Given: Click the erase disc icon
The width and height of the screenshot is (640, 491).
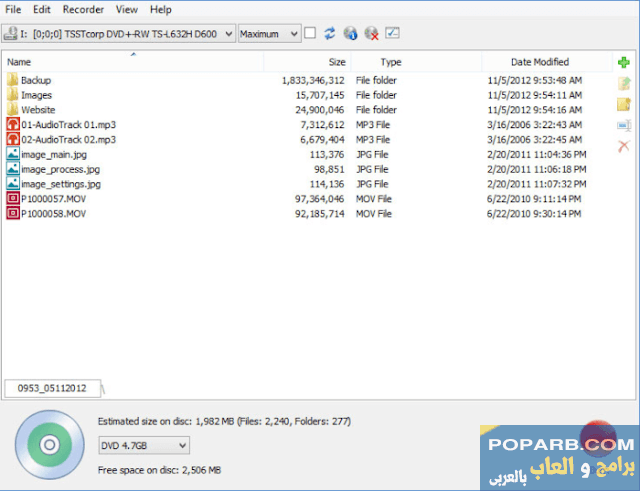Looking at the screenshot, I should pos(371,33).
